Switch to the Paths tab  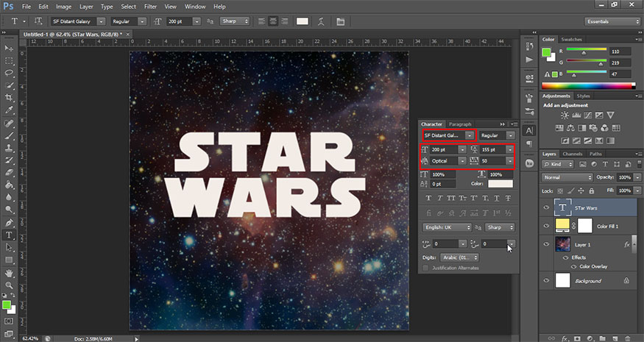(x=595, y=154)
